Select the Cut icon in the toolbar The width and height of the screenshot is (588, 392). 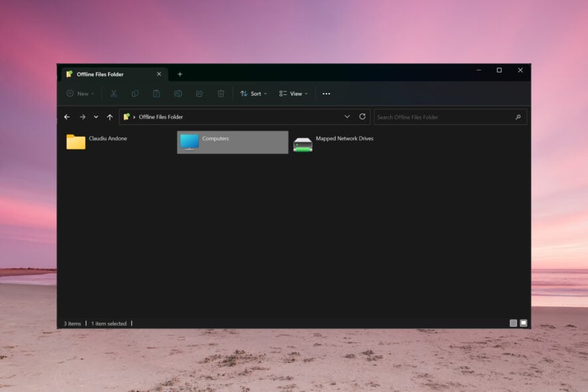point(114,94)
